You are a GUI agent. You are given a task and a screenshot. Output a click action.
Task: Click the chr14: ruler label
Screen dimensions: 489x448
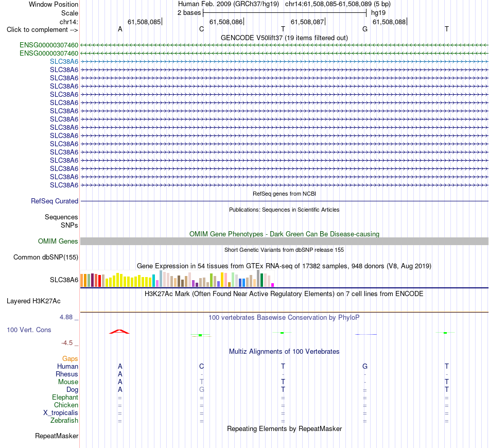point(68,22)
